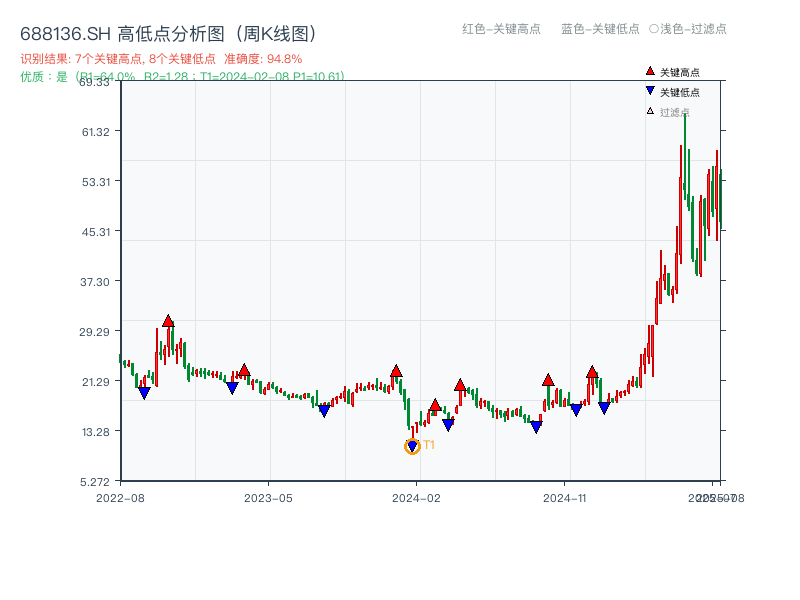Select the first blue key-low marker after 2022-08
This screenshot has width=800, height=600.
[144, 393]
